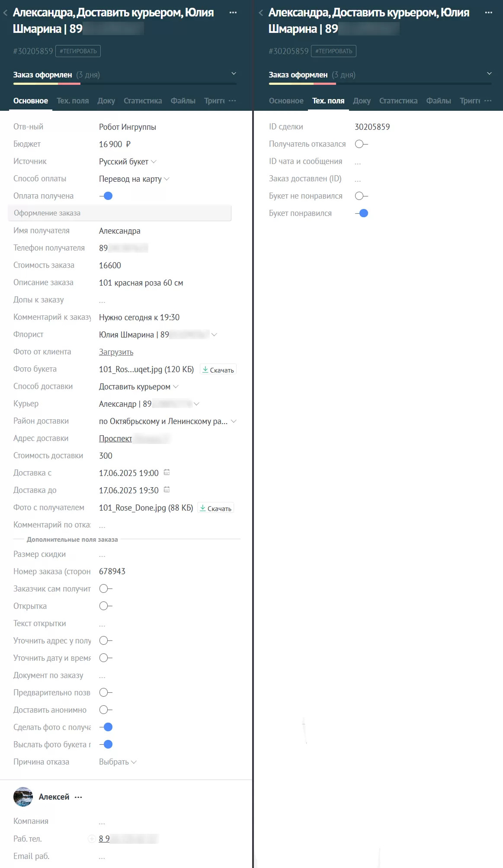Open Причина отказа Выбрать dropdown

(118, 762)
